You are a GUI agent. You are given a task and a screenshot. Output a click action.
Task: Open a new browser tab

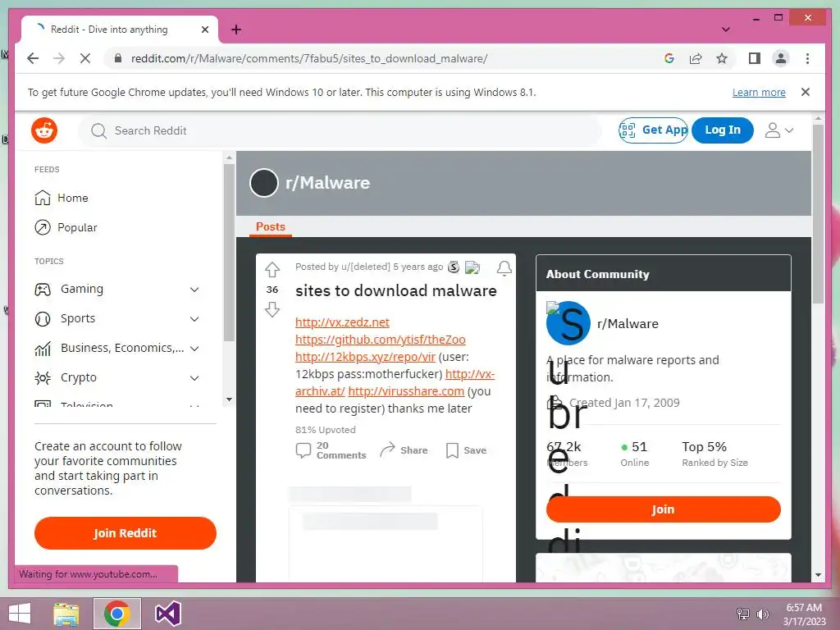[236, 30]
